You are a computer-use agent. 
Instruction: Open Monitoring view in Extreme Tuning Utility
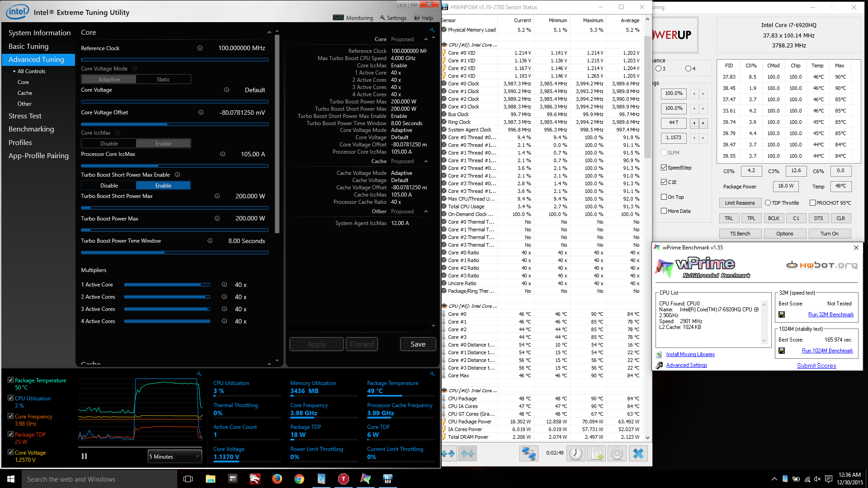point(353,18)
